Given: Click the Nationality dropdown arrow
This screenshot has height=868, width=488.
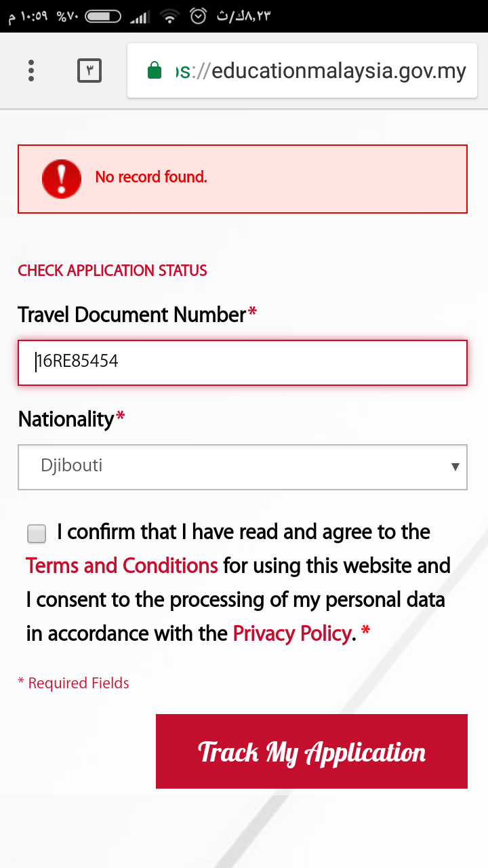Looking at the screenshot, I should (x=455, y=467).
